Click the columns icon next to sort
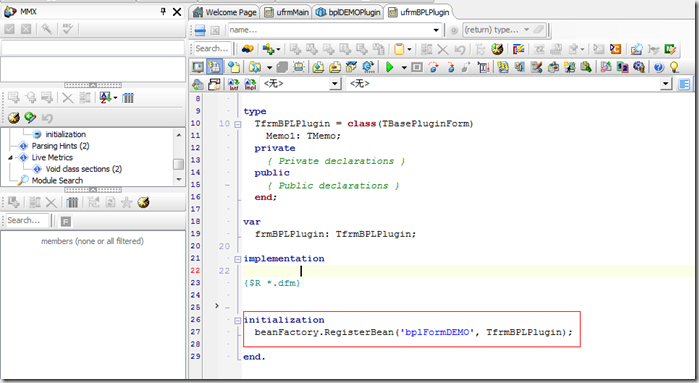Viewport: 699px width, 383px height. [128, 98]
